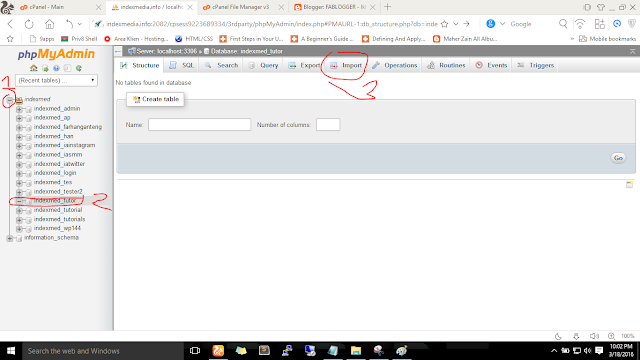Screen dimensions: 640x360
Task: Select indexmed_tes database
Action: point(53,182)
